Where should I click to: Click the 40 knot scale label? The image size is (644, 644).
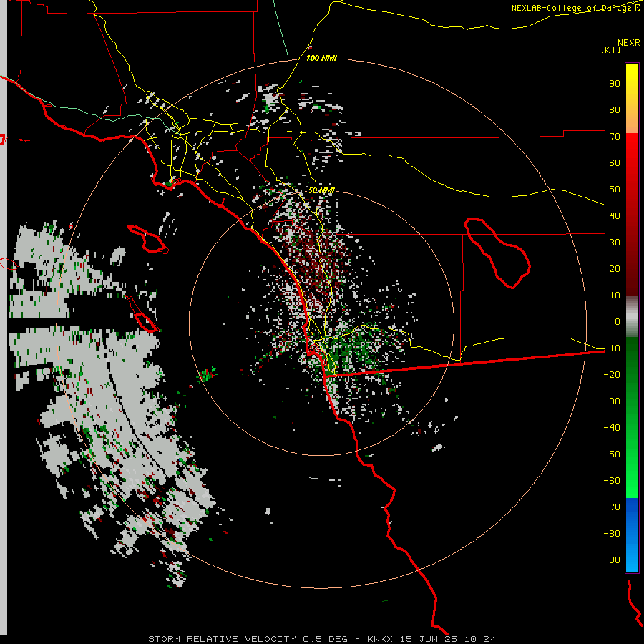pyautogui.click(x=615, y=215)
